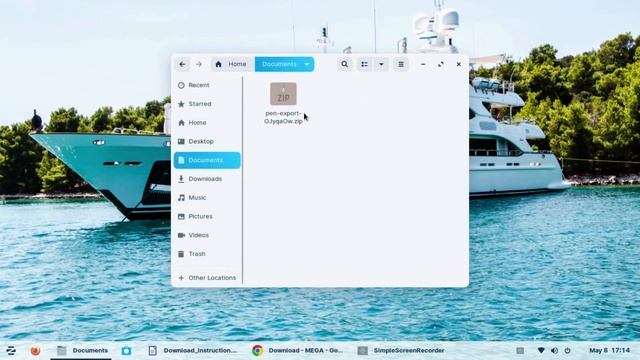Open Music in the sidebar
The width and height of the screenshot is (640, 360).
(x=207, y=198)
